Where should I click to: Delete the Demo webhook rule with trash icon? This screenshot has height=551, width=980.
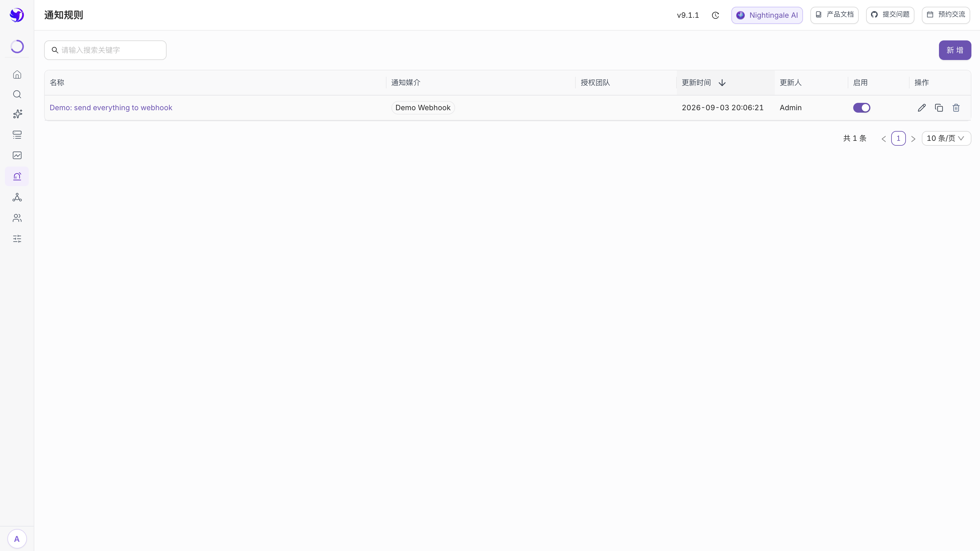(x=956, y=108)
